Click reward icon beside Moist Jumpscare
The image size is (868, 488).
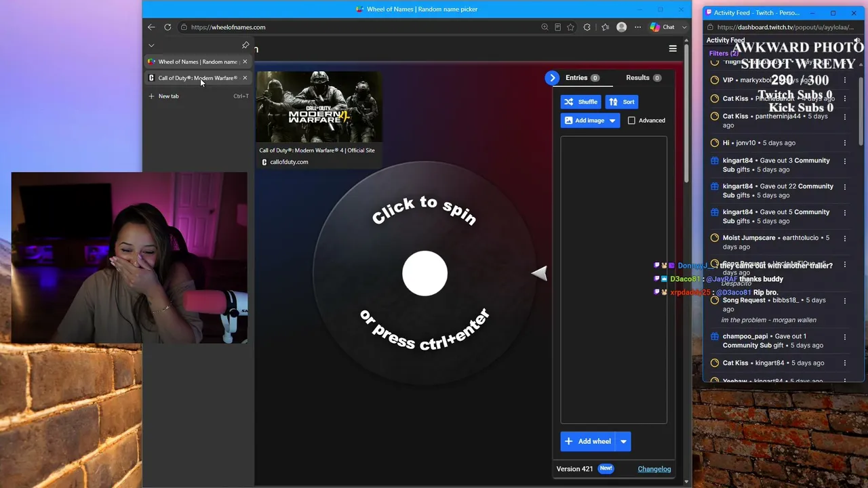click(714, 238)
